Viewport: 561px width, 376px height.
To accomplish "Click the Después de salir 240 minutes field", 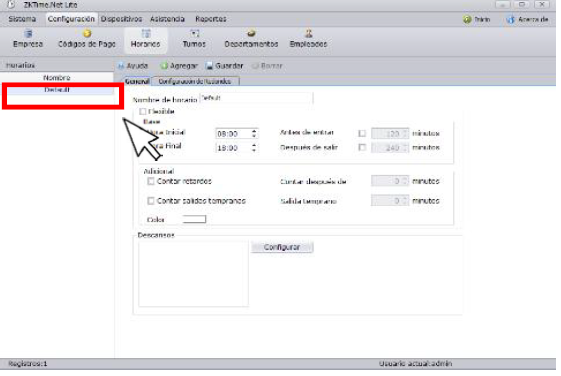I will tap(390, 147).
